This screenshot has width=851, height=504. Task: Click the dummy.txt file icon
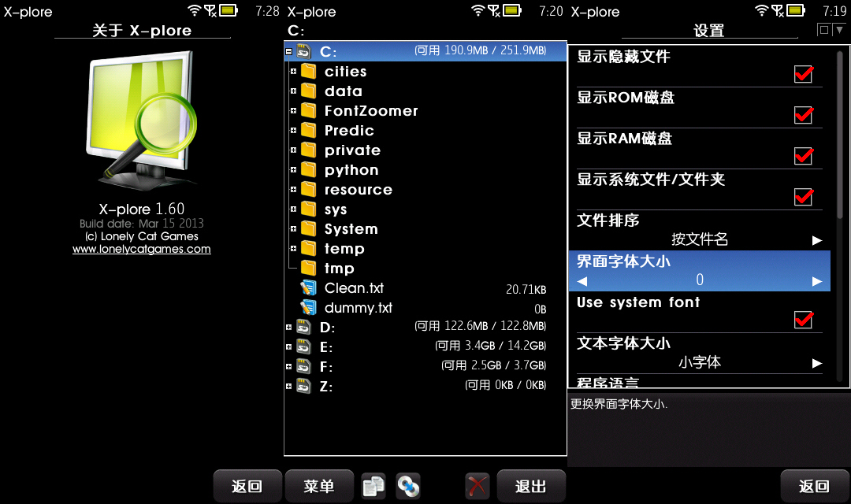pos(308,308)
